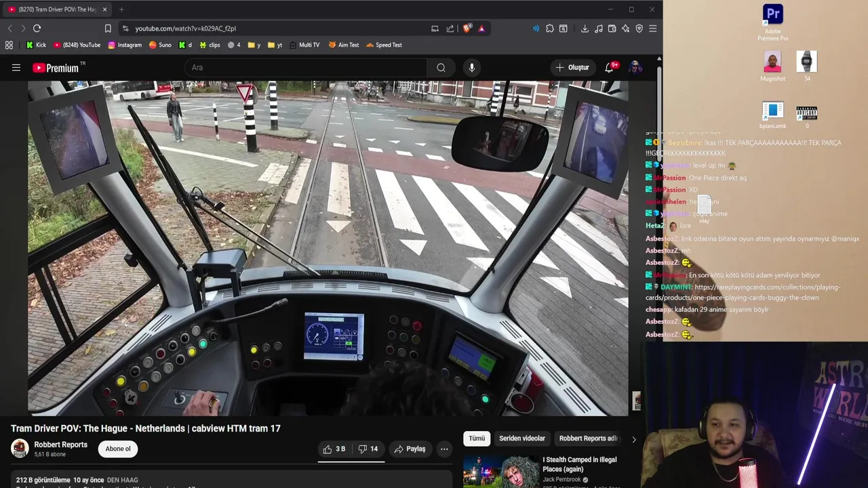Go back with the browser back arrow
868x488 pixels.
(9, 28)
